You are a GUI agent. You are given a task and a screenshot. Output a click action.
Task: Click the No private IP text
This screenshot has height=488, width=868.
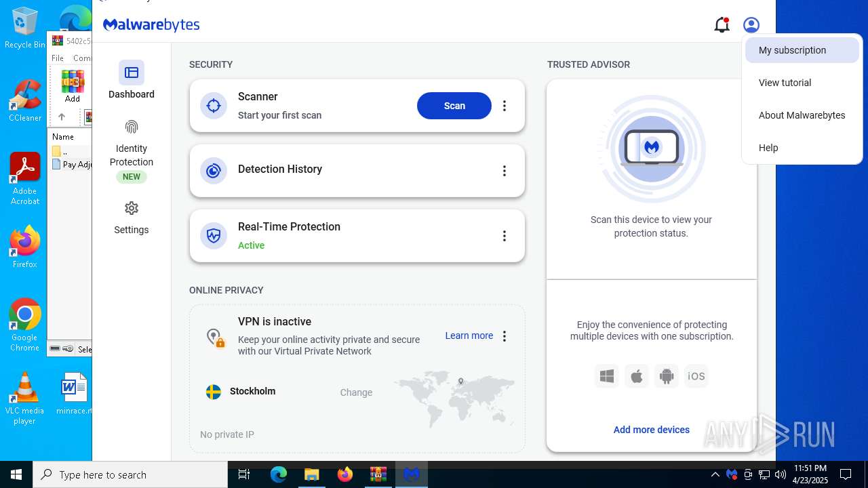point(227,434)
